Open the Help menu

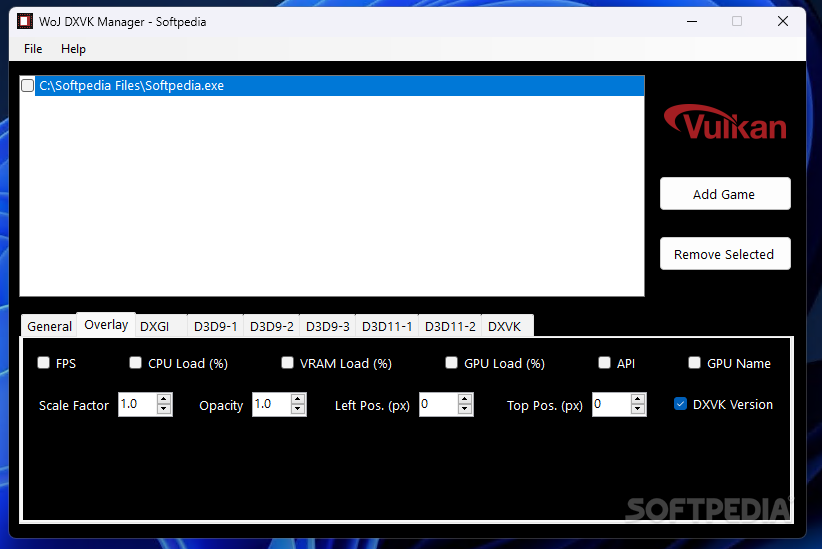(x=73, y=49)
